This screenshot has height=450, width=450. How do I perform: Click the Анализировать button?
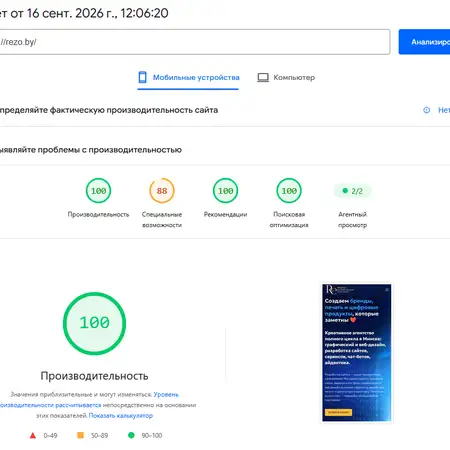coord(424,42)
